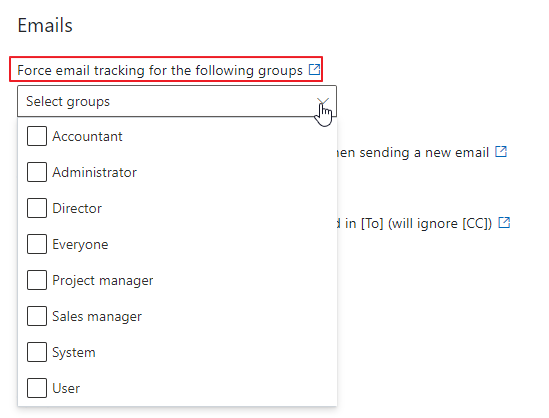Viewport: 549px width, 418px height.
Task: Tick the User group checkbox
Action: [x=37, y=388]
